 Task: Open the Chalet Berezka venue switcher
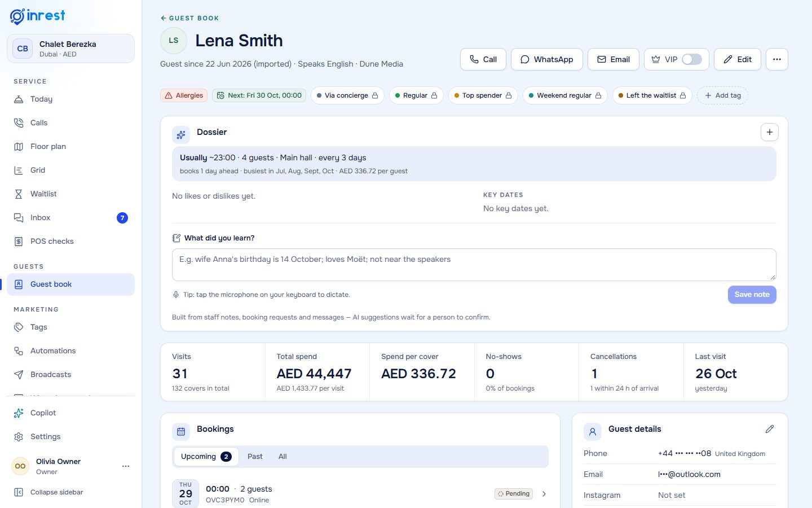(70, 49)
